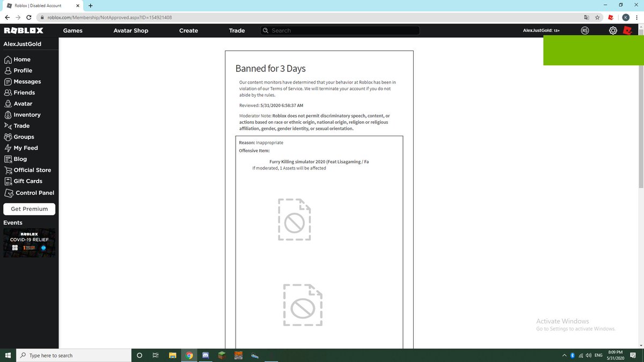Screen dimensions: 644x362
Task: Open the Windows notification center
Action: [x=634, y=355]
